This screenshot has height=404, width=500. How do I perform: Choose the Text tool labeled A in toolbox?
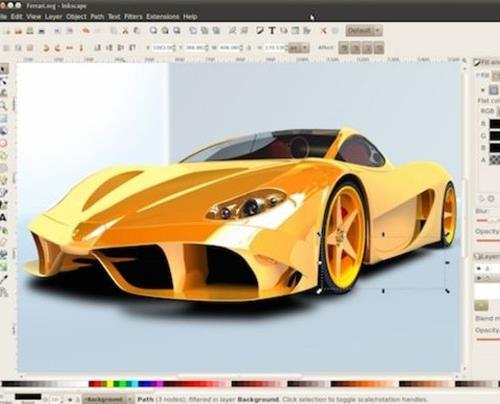[x=3, y=218]
